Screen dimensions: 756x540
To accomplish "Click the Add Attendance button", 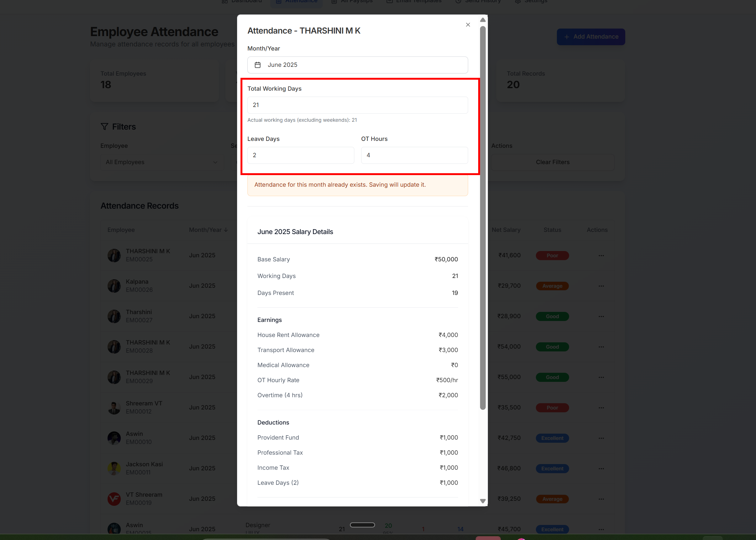I will (x=590, y=37).
